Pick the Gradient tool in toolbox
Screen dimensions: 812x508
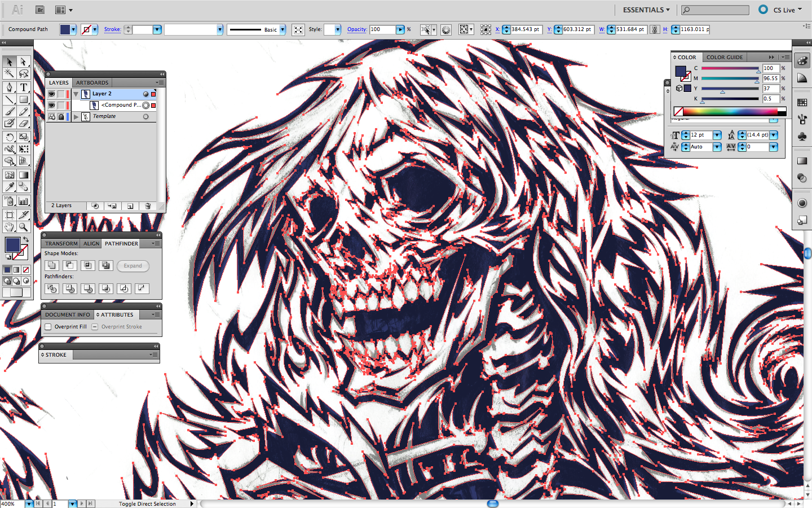(24, 175)
